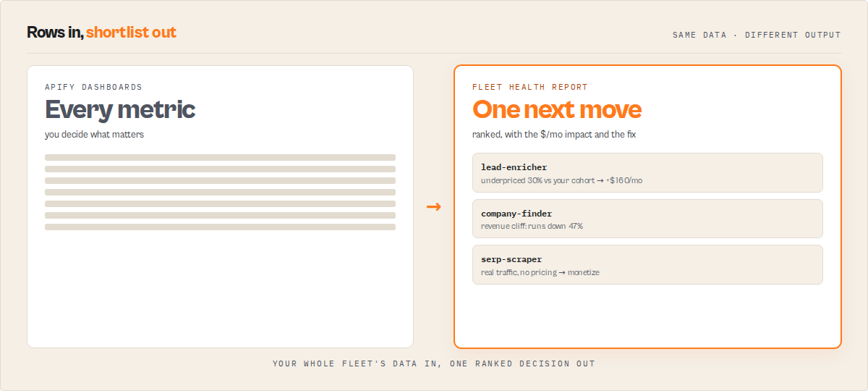Click the last gray placeholder row

pyautogui.click(x=220, y=227)
